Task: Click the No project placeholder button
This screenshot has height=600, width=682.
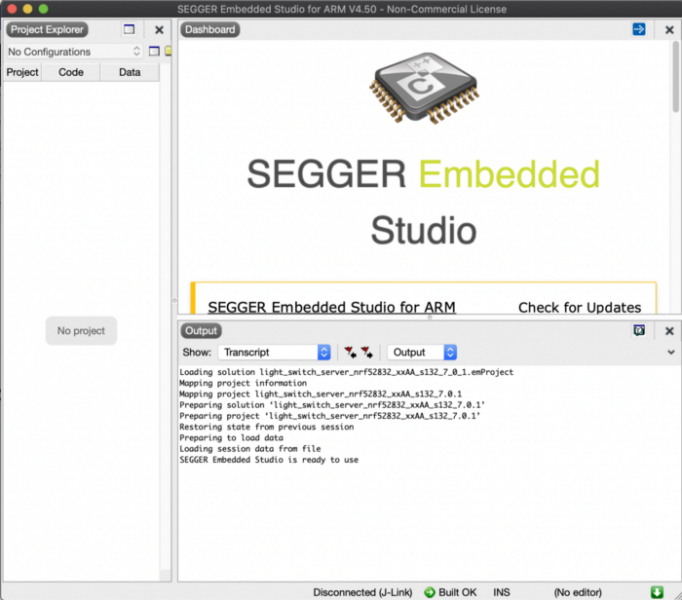Action: coord(81,331)
